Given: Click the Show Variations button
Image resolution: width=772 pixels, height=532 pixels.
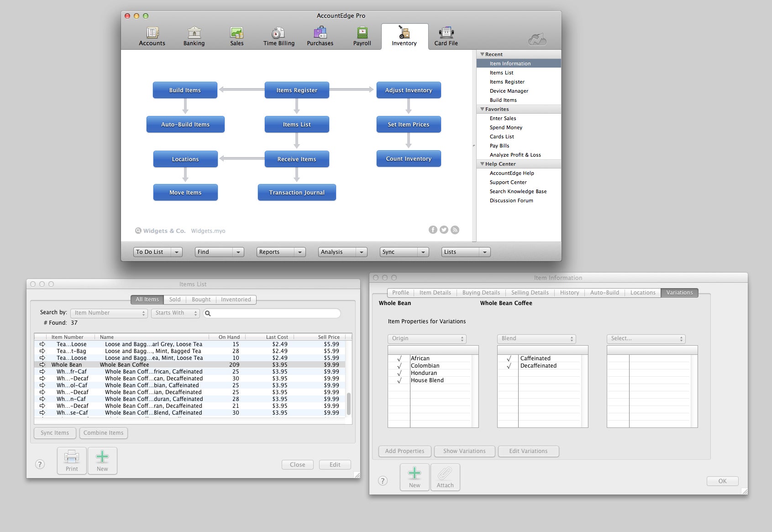Looking at the screenshot, I should [x=464, y=451].
